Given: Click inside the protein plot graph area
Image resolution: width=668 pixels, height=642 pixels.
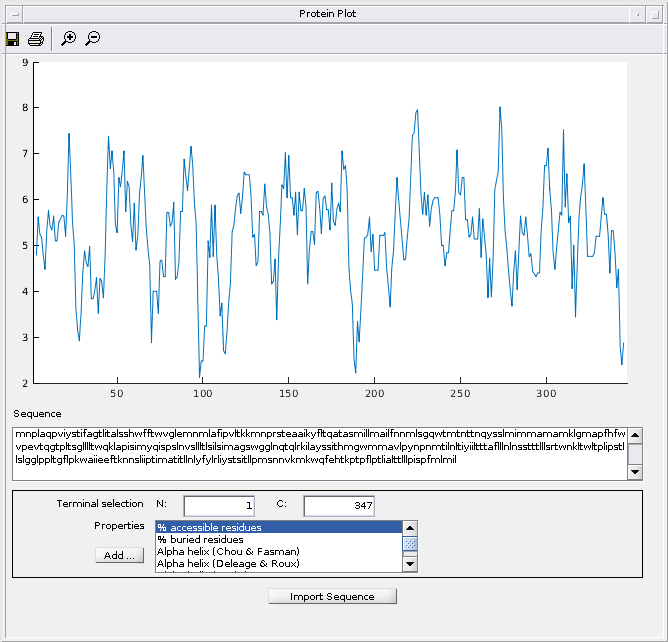Looking at the screenshot, I should click(330, 222).
